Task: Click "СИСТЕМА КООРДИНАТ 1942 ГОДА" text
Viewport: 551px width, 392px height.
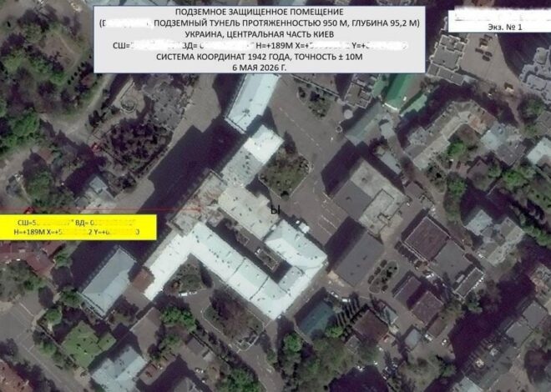Action: tap(224, 57)
